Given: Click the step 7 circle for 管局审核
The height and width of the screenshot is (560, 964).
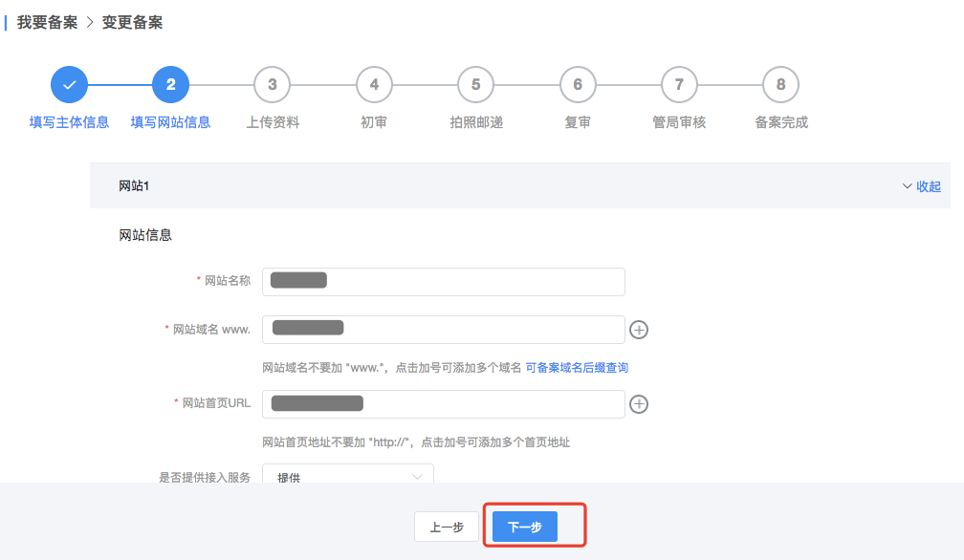Looking at the screenshot, I should point(679,85).
